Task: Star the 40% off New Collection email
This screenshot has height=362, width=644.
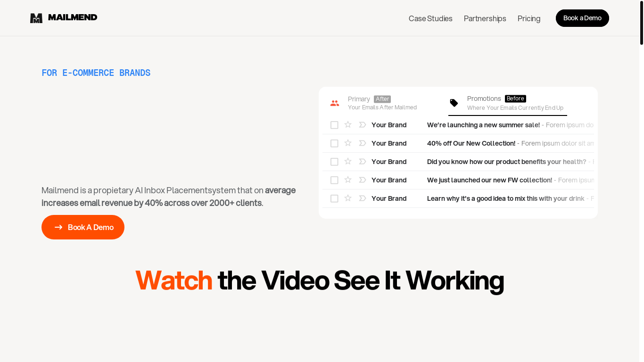Action: click(x=348, y=143)
